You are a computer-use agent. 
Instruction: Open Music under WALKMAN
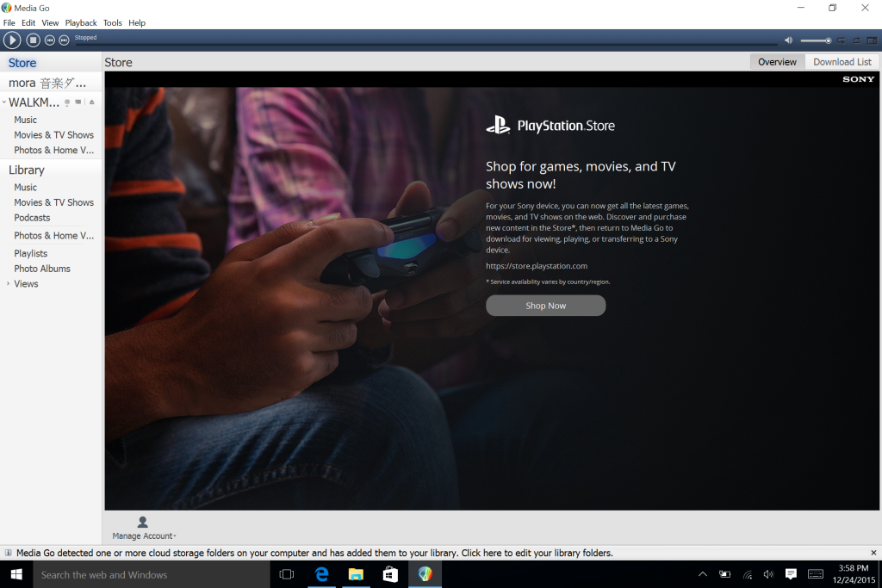pyautogui.click(x=25, y=120)
